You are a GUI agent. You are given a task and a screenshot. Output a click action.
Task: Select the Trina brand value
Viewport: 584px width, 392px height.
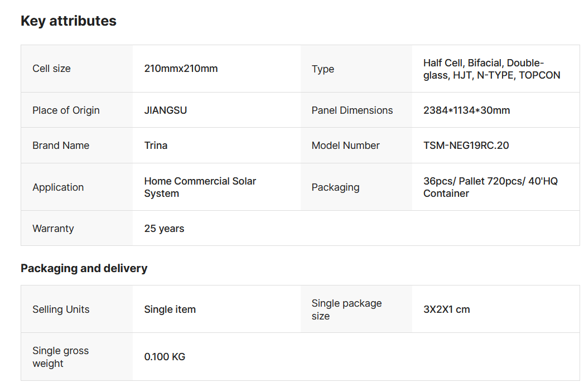[x=156, y=146]
